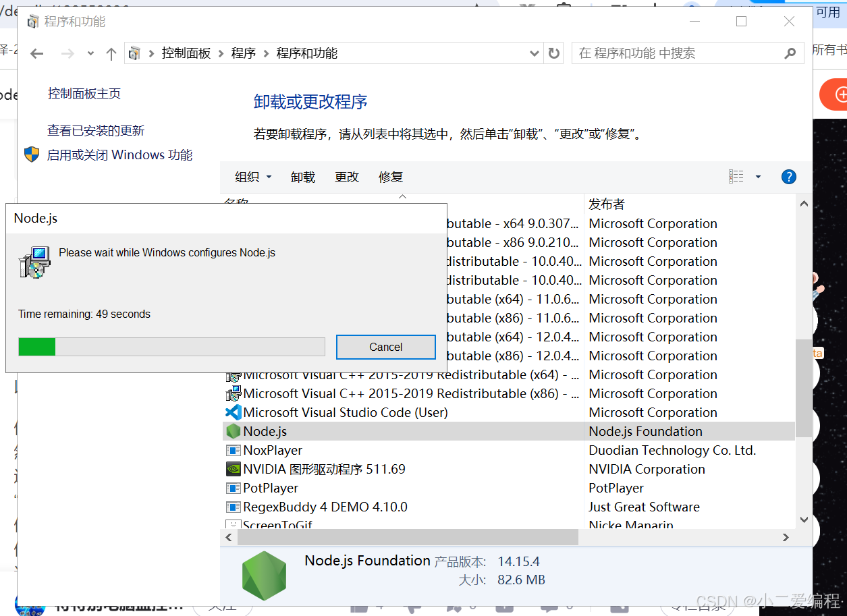Select 控制面板 in the breadcrumb path

(186, 53)
